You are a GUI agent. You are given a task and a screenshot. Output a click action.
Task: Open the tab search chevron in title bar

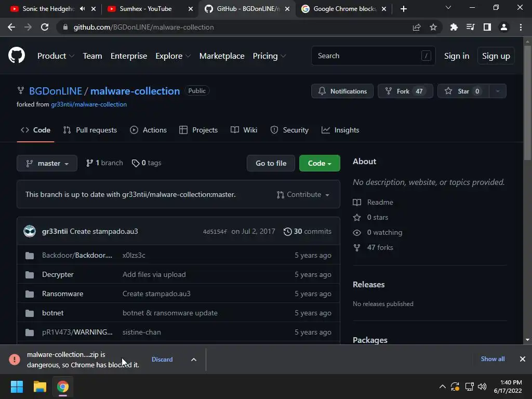click(448, 7)
